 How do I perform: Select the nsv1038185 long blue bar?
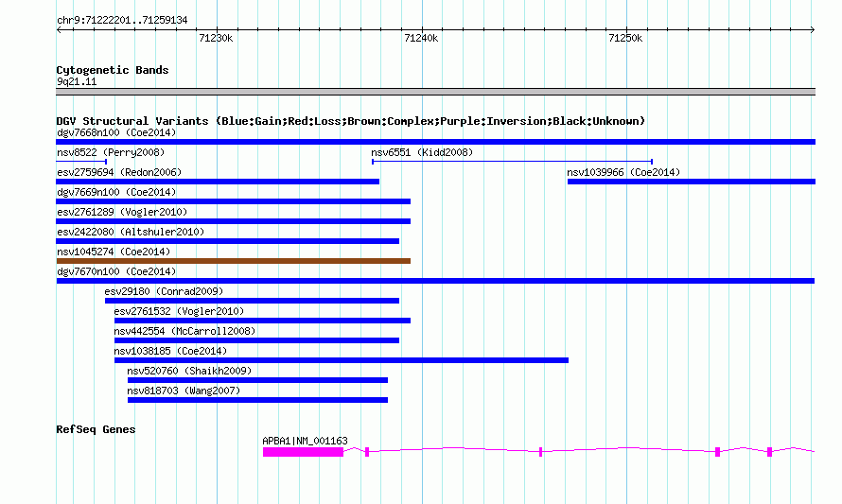[x=341, y=360]
